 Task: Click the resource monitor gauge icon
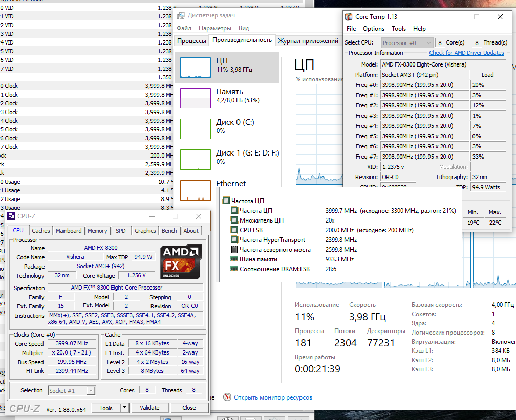(227, 397)
